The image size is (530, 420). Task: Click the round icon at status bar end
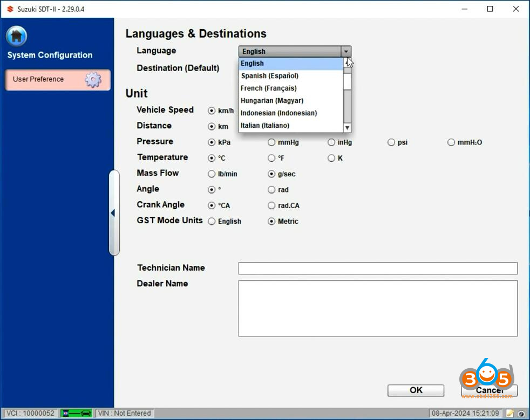point(522,414)
